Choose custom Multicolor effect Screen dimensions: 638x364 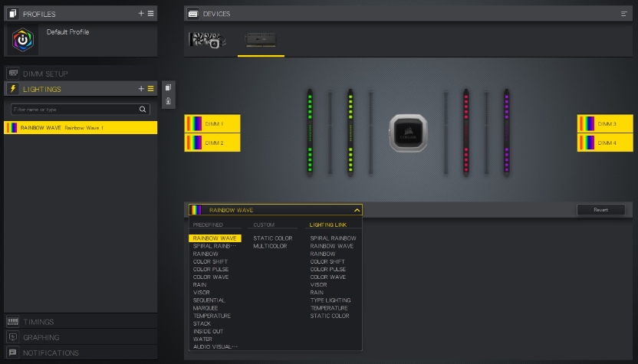(x=270, y=246)
